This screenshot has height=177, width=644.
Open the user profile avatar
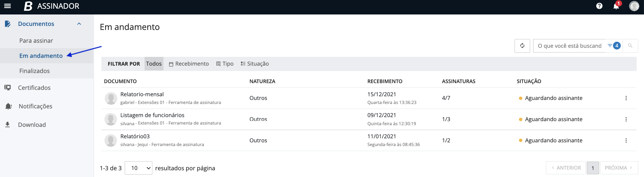coord(634,6)
